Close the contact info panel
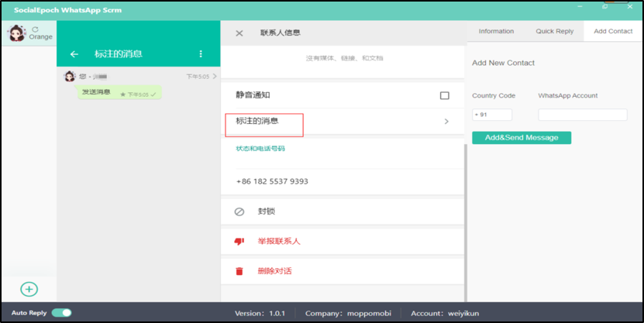This screenshot has width=644, height=323. click(239, 33)
